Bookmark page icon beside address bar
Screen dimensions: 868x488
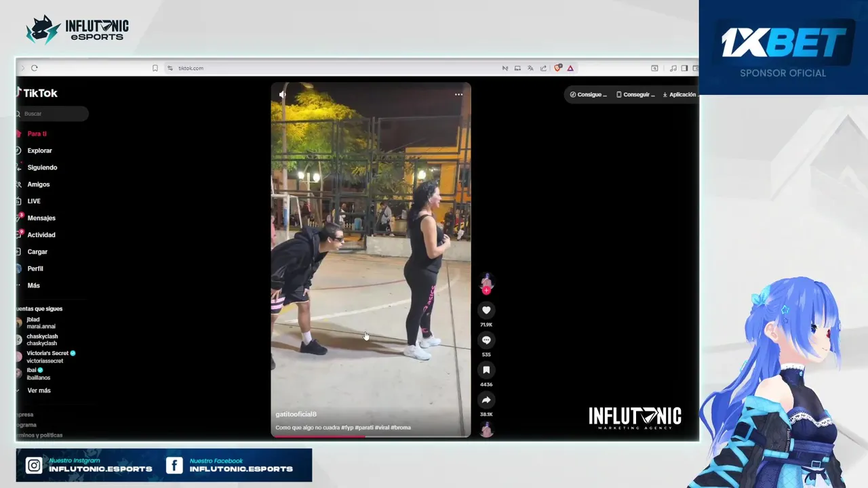point(155,68)
